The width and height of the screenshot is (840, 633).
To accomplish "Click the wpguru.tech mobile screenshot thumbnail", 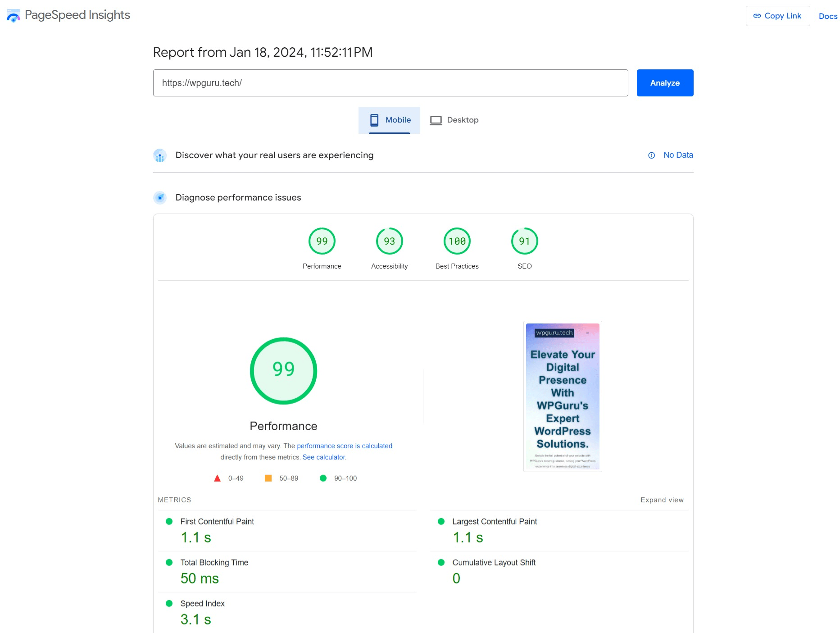I will coord(563,396).
